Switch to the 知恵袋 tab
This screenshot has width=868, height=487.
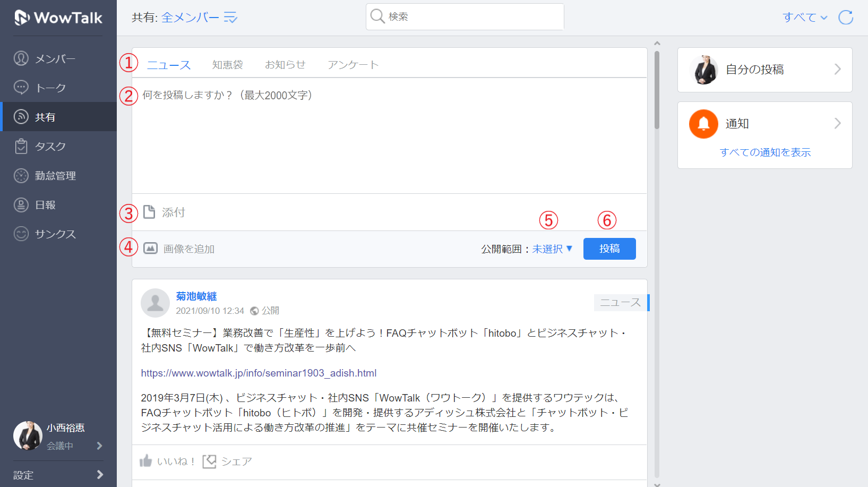[x=228, y=65]
